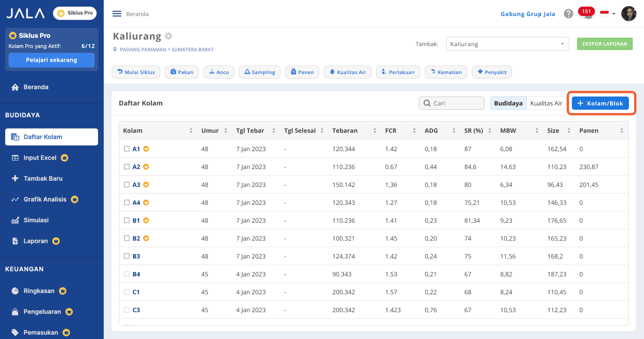Click Perlakuan quick action button
The image size is (644, 339).
[x=398, y=72]
